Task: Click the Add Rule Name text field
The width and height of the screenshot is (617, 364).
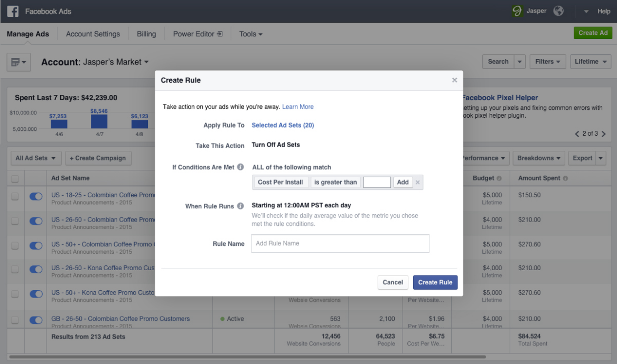Action: coord(340,244)
